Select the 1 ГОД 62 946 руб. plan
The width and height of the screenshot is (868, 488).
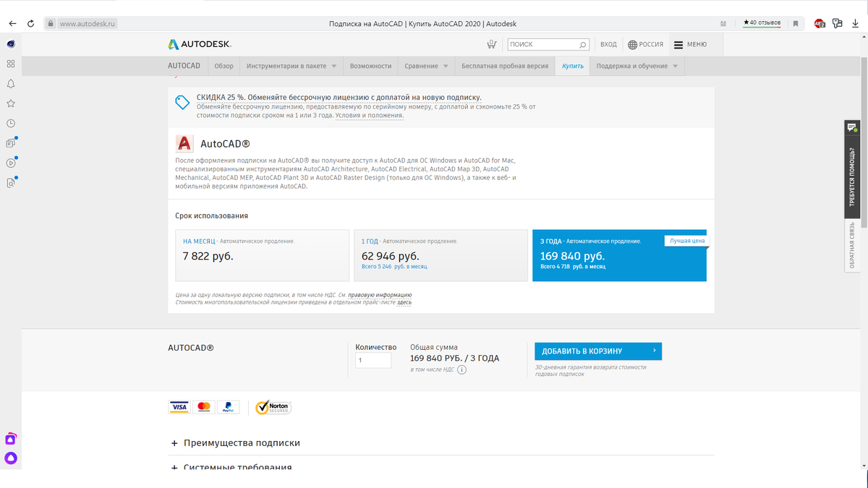point(441,255)
